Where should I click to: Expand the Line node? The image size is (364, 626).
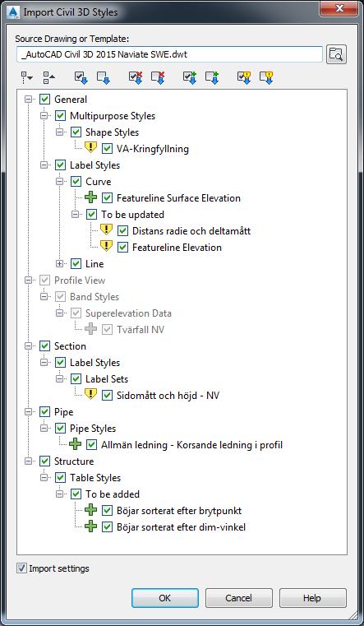tap(59, 263)
